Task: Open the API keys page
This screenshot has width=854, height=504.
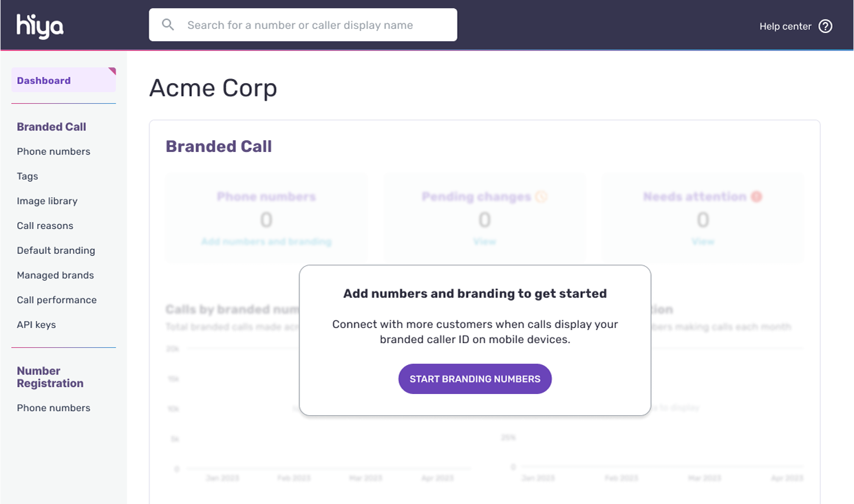Action: click(37, 325)
